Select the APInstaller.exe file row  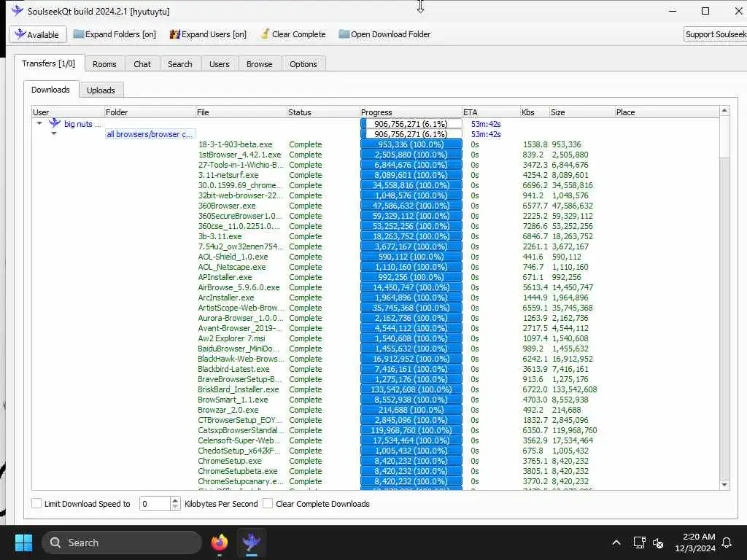(376, 277)
